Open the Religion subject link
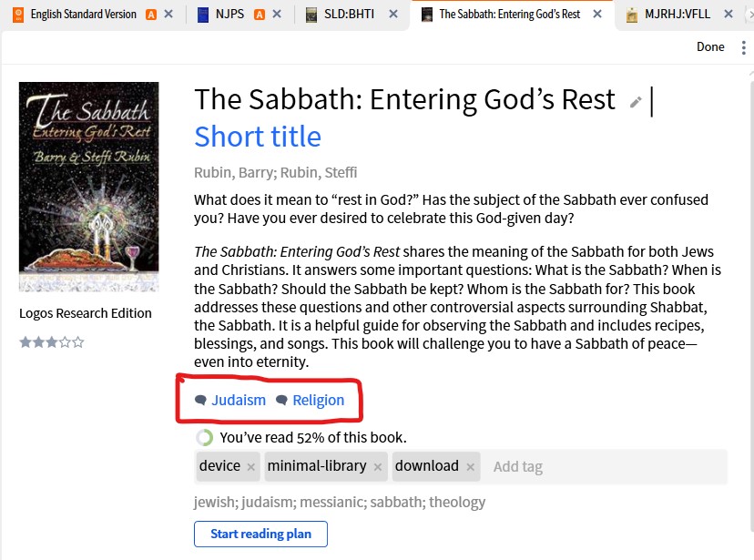The height and width of the screenshot is (560, 754). coord(320,400)
